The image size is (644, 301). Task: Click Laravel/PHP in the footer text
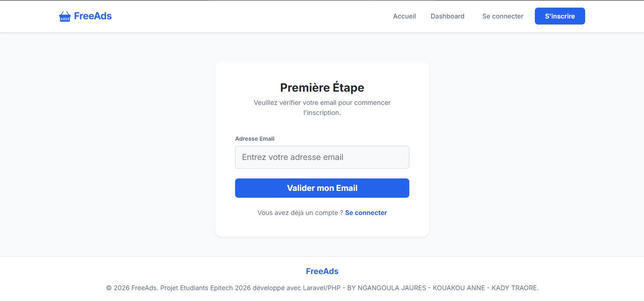click(x=317, y=288)
